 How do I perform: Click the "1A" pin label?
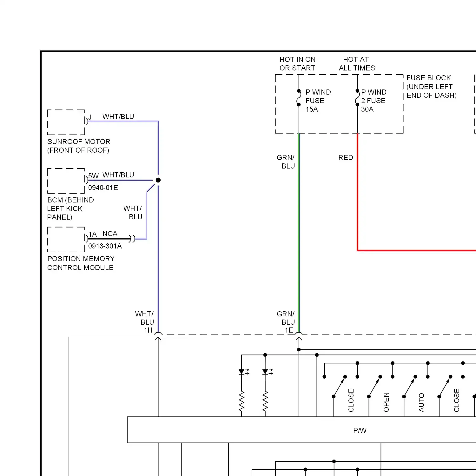(x=92, y=235)
